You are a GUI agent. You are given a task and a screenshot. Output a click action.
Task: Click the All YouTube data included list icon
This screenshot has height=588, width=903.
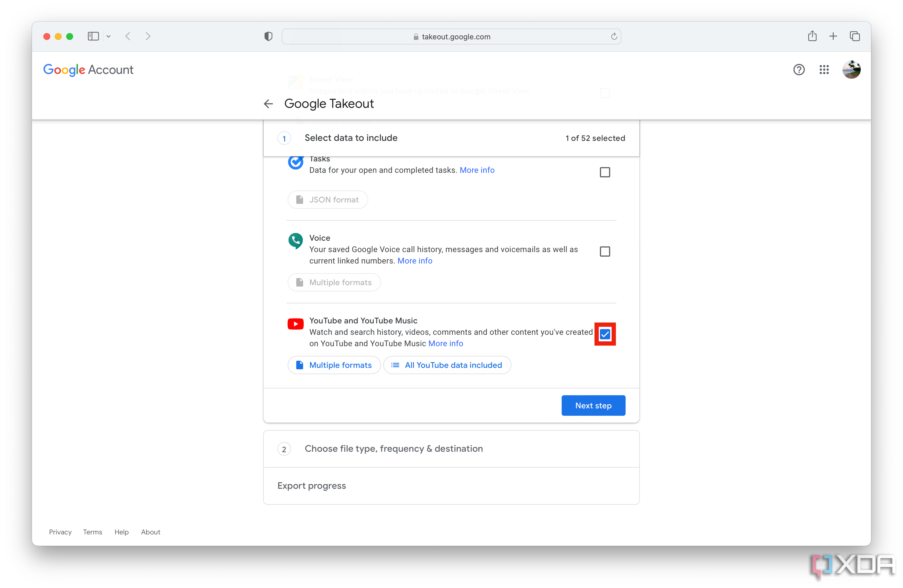coord(395,365)
